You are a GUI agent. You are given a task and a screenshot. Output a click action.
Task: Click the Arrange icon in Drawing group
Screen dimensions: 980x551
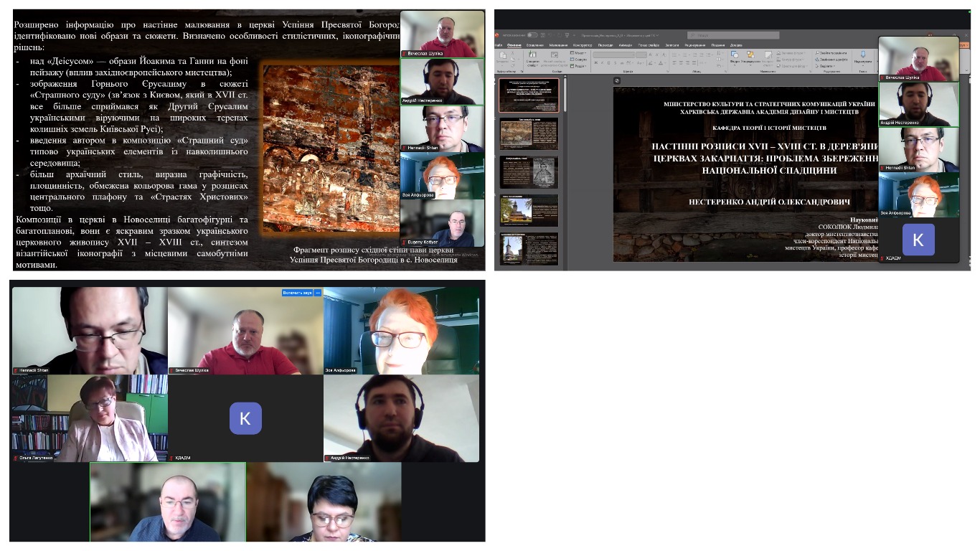coord(751,56)
